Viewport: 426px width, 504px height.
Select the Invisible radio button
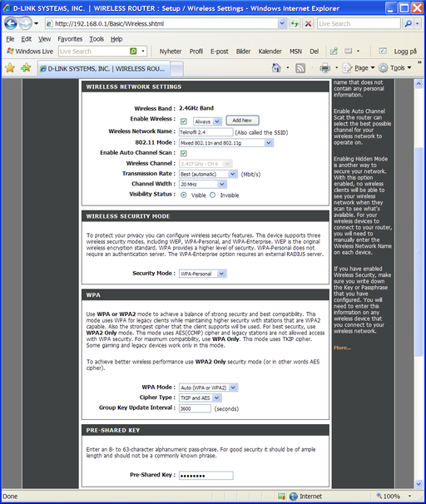(x=212, y=195)
